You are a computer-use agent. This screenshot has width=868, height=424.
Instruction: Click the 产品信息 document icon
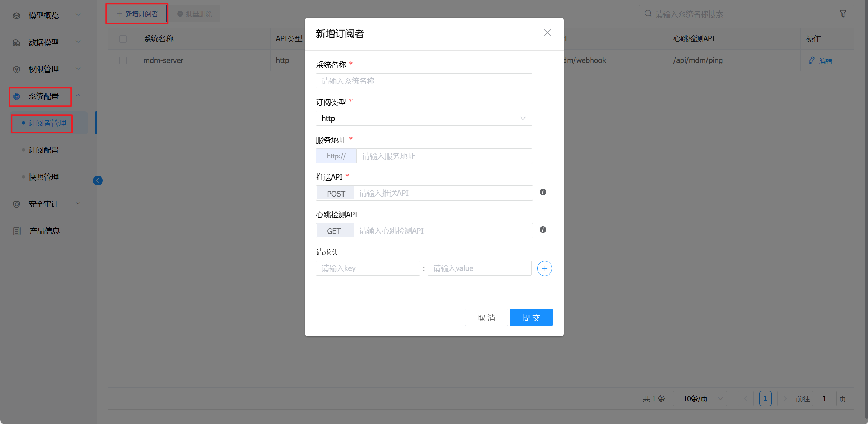(17, 231)
